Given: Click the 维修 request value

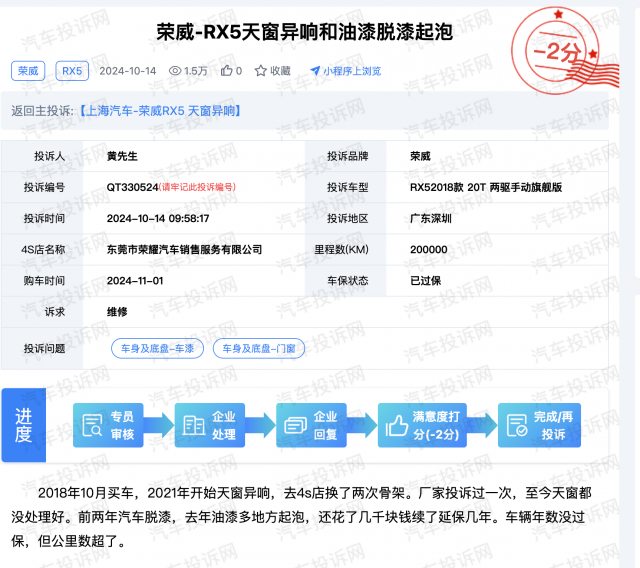Looking at the screenshot, I should (117, 312).
